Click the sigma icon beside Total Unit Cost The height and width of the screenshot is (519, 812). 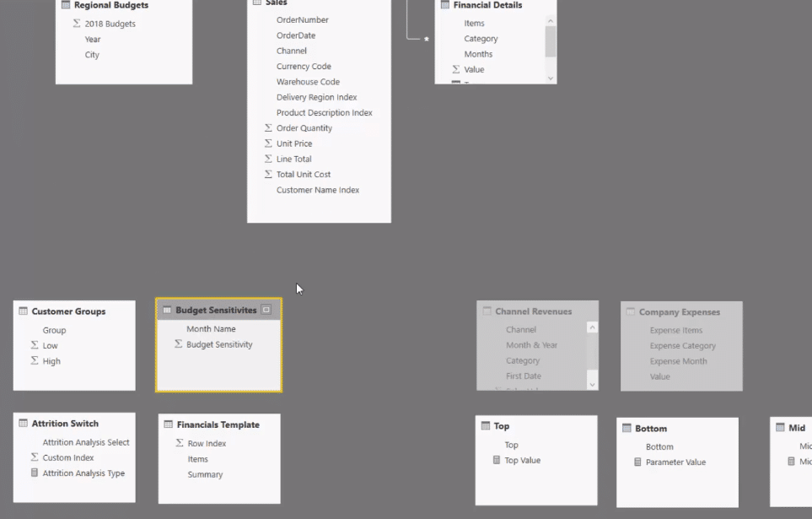point(268,174)
